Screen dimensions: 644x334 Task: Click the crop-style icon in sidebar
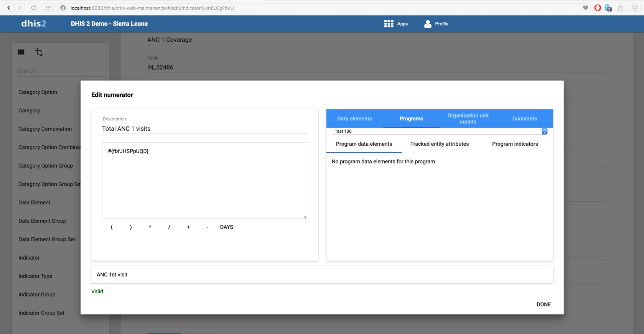[39, 52]
